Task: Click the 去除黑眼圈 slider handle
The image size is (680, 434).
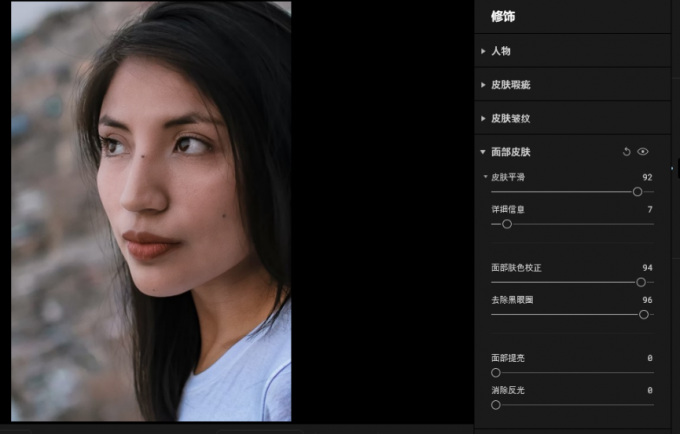Action: 644,315
